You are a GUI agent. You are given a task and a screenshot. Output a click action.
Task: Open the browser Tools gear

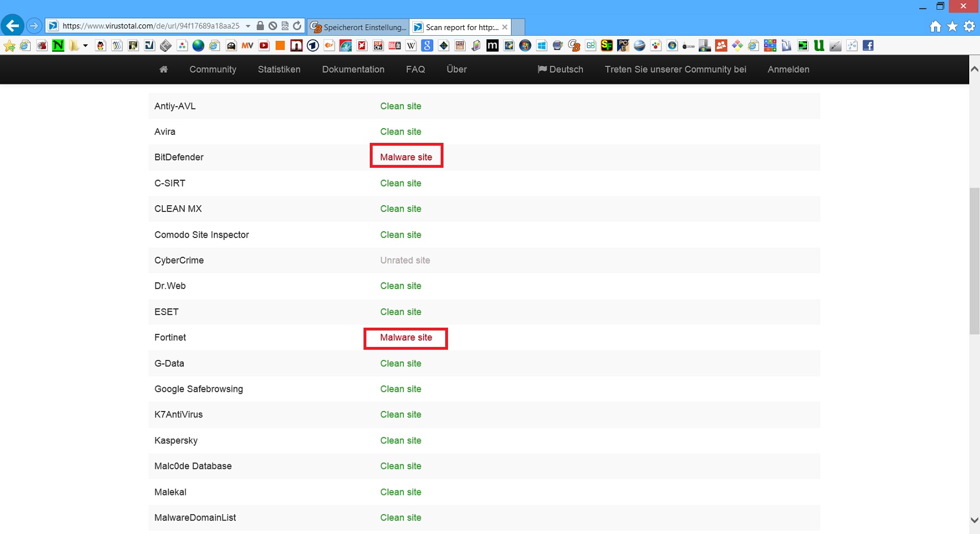pyautogui.click(x=969, y=26)
